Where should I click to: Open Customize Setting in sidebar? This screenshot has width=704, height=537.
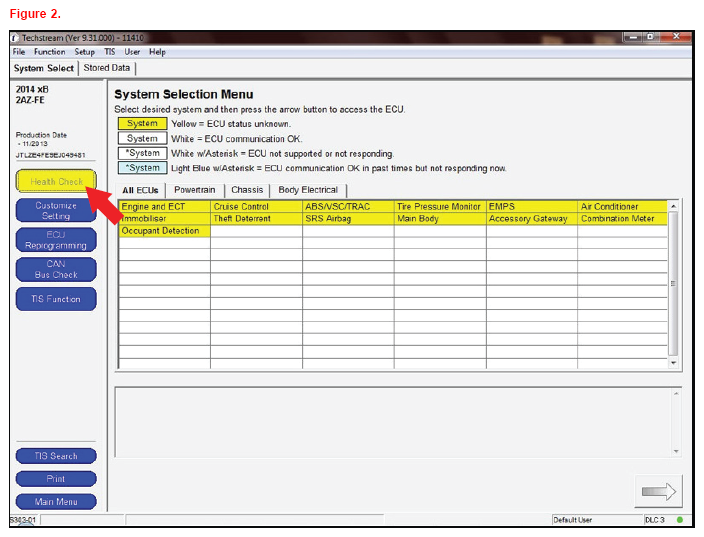(x=56, y=211)
